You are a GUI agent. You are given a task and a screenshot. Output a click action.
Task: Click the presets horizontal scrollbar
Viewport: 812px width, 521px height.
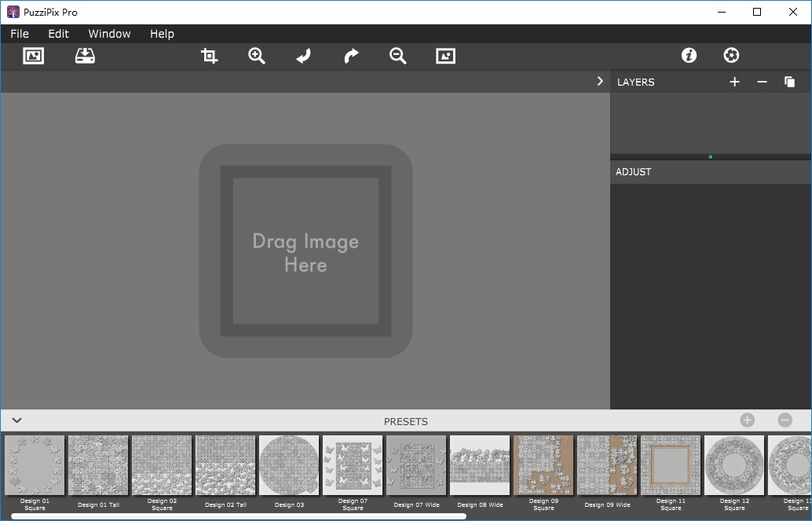pyautogui.click(x=238, y=516)
